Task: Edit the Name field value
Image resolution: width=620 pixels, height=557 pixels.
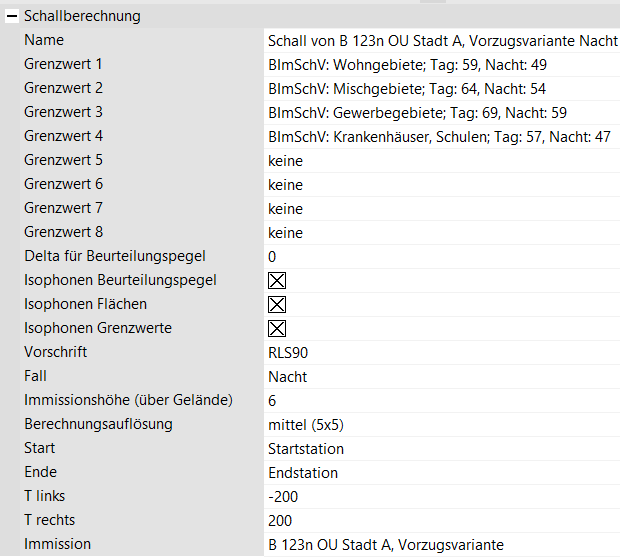Action: coord(442,41)
